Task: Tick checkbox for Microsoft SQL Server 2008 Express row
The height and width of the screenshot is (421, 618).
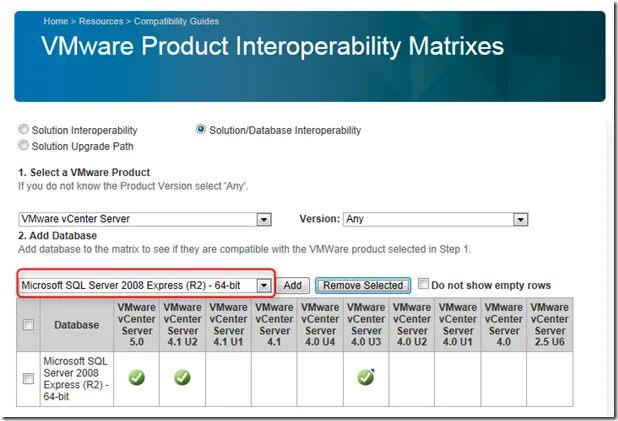Action: 28,379
